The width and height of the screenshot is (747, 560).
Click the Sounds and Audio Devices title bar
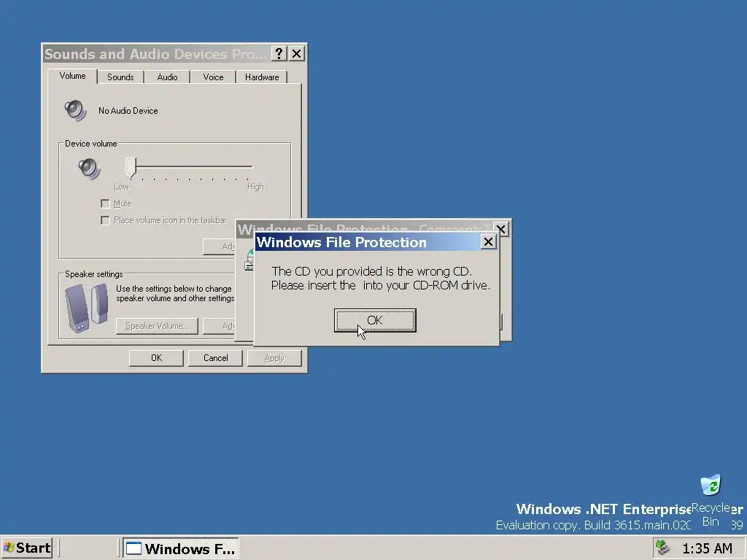(156, 54)
